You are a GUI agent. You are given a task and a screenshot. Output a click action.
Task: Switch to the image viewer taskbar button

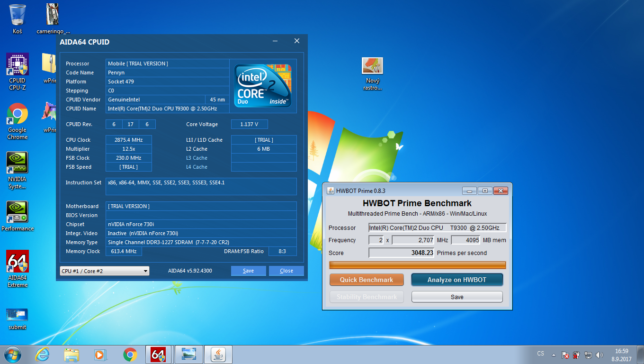click(188, 354)
